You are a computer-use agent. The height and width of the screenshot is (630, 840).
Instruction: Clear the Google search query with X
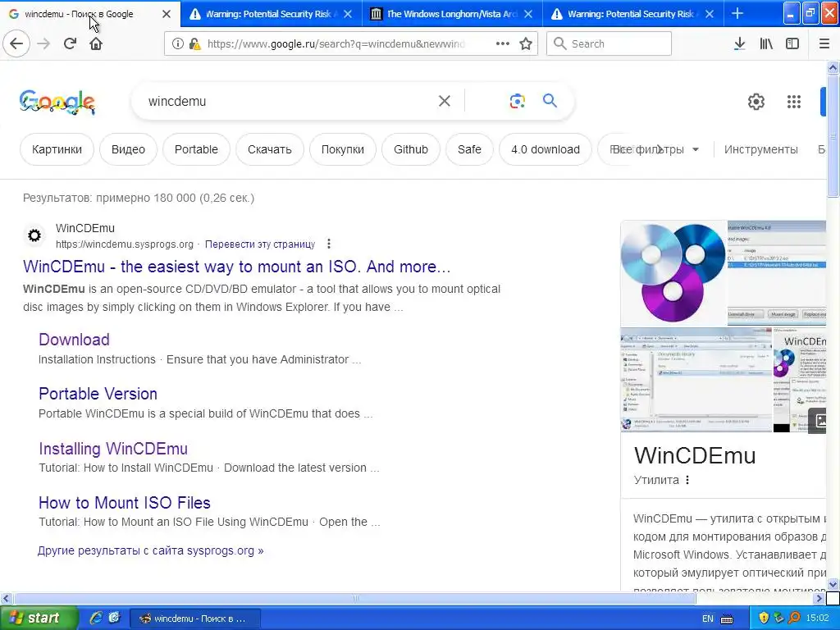444,101
